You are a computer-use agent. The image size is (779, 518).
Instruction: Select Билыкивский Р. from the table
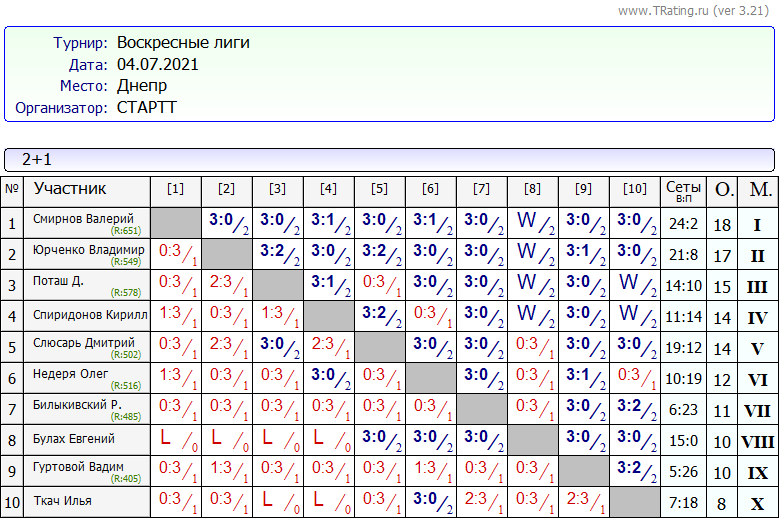coord(76,406)
